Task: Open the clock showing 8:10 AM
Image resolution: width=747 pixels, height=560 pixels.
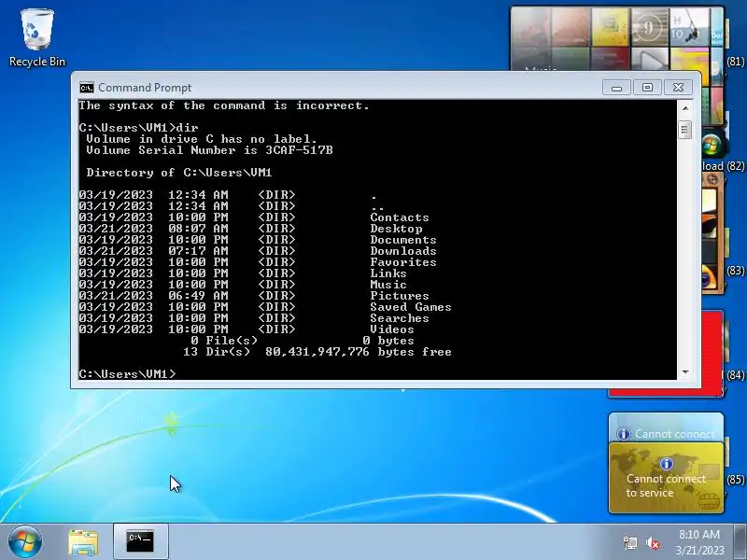Action: pyautogui.click(x=698, y=542)
